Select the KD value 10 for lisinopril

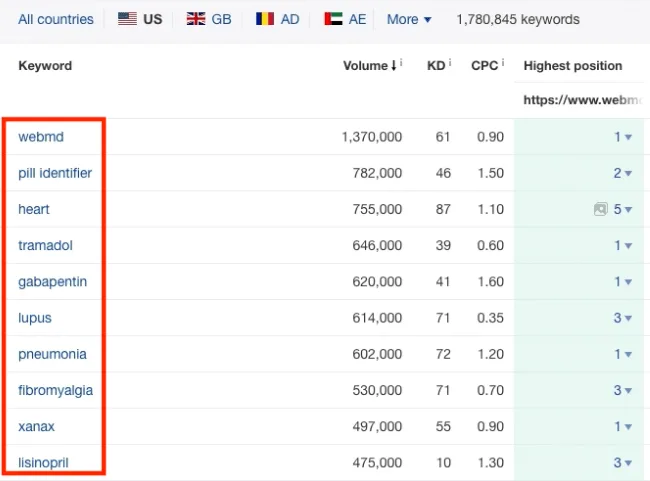pos(443,462)
